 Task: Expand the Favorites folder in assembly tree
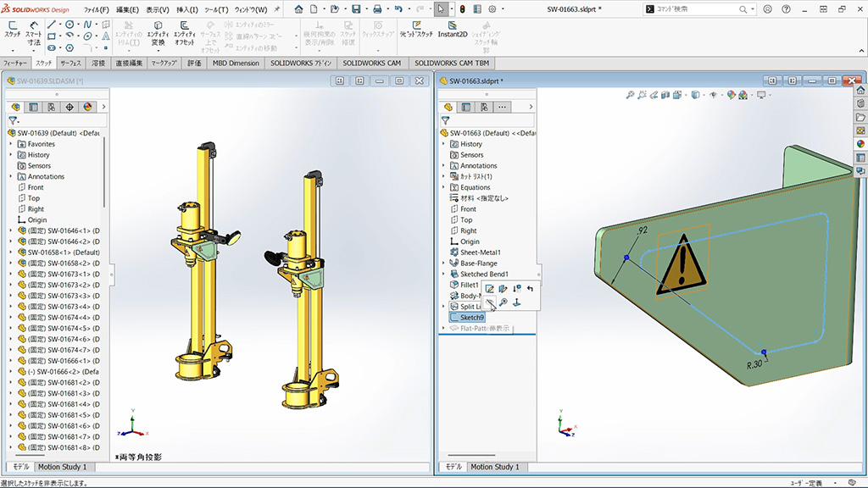(x=11, y=144)
